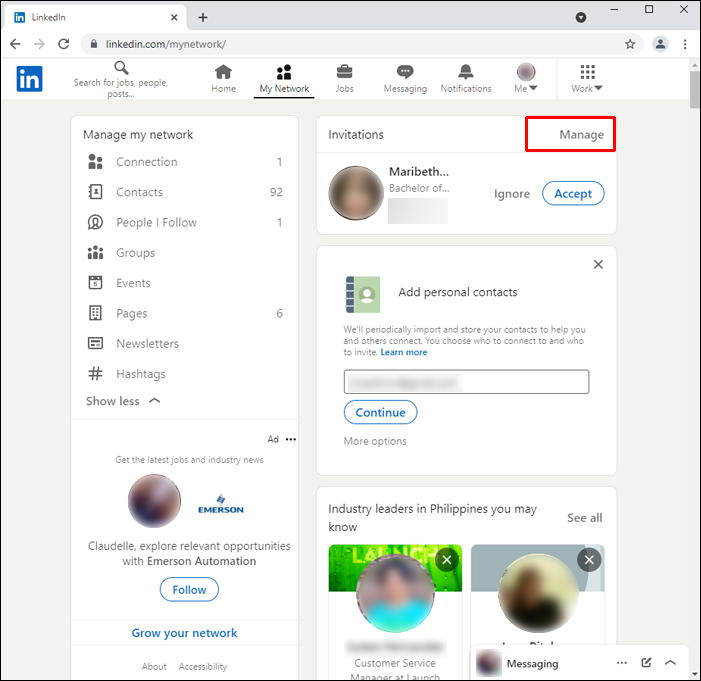Click the People I Follow icon
701x681 pixels.
95,222
